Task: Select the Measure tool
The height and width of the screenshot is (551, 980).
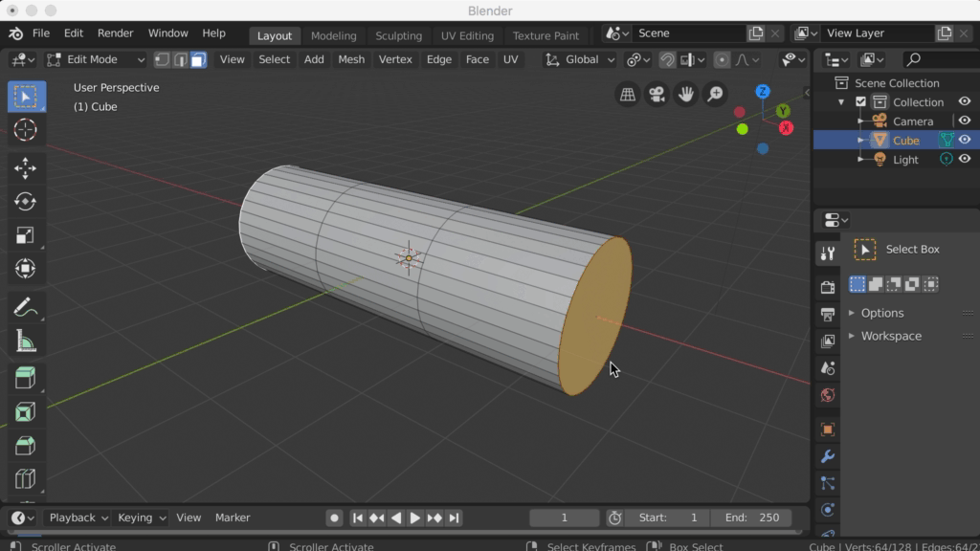Action: pos(25,341)
